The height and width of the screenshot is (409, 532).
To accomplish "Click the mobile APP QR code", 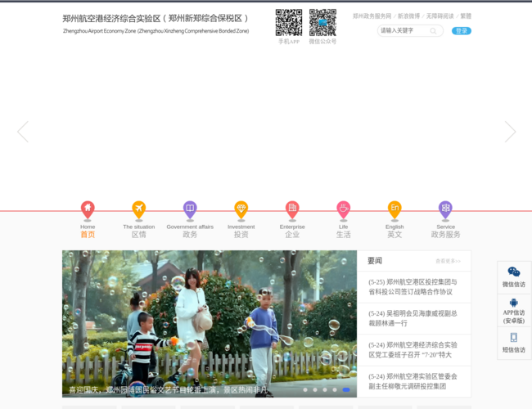I will coord(289,22).
